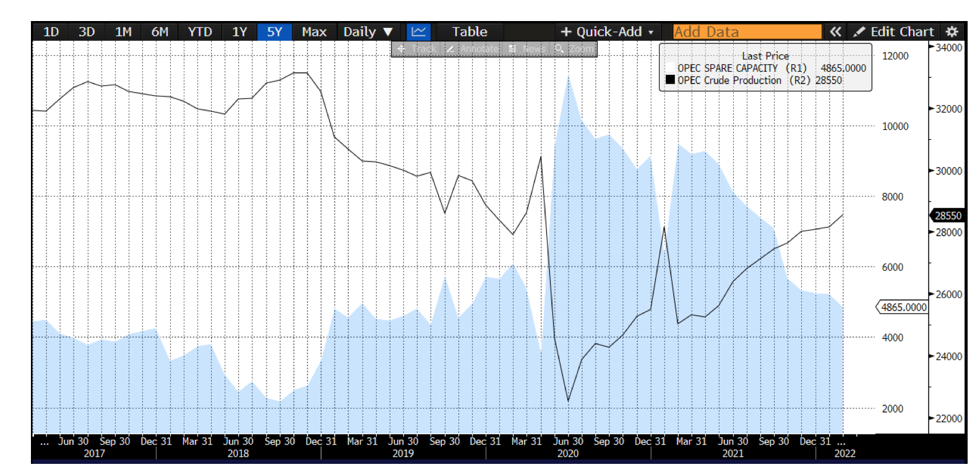
Task: Open the News overlay tool
Action: pyautogui.click(x=527, y=49)
